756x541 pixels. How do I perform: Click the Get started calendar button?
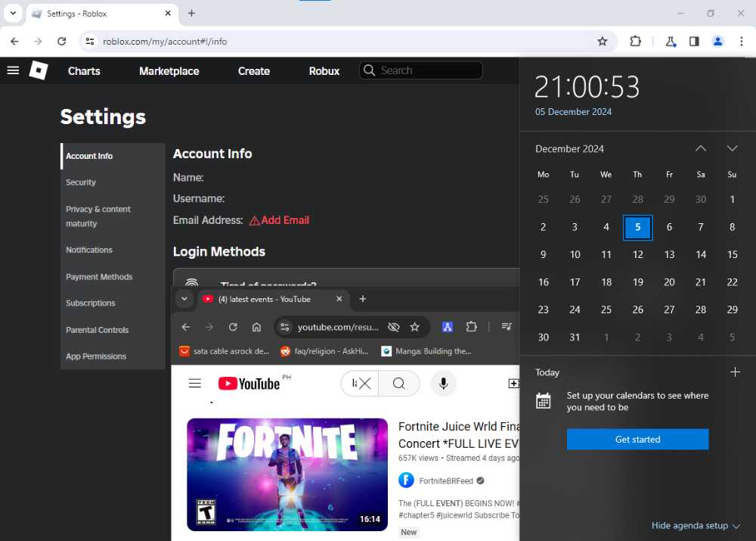tap(637, 439)
